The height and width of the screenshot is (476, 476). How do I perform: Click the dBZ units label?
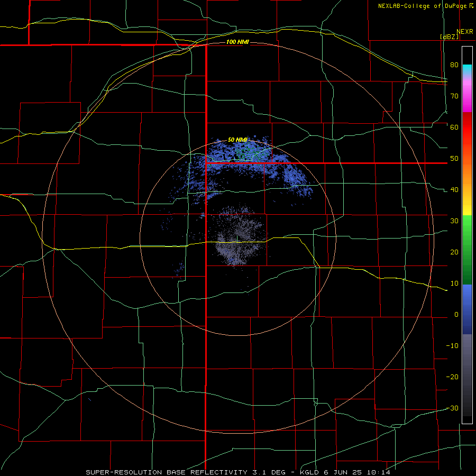point(449,36)
